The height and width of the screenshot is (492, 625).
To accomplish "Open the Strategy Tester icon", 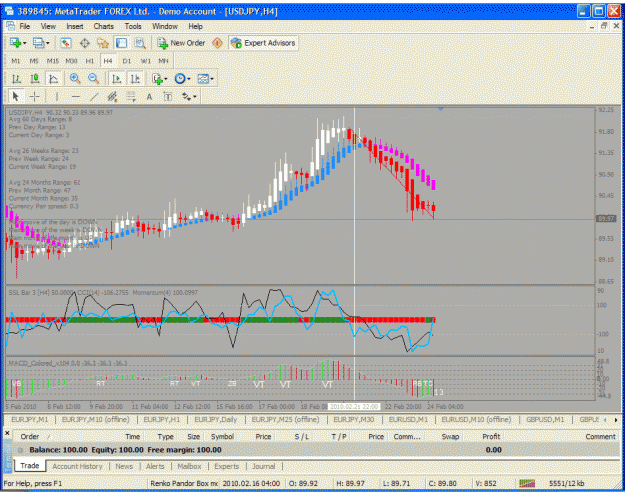I will click(x=140, y=43).
